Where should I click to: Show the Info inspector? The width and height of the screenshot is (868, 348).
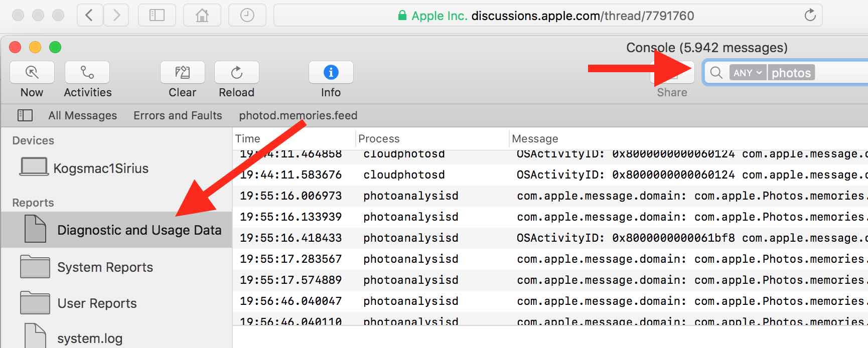(331, 73)
